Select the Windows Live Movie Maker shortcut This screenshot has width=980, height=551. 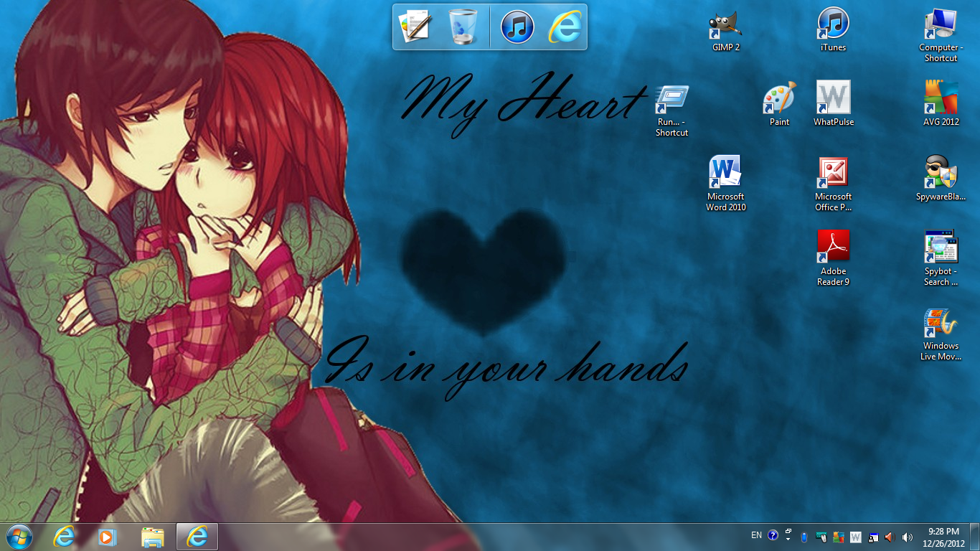tap(941, 334)
